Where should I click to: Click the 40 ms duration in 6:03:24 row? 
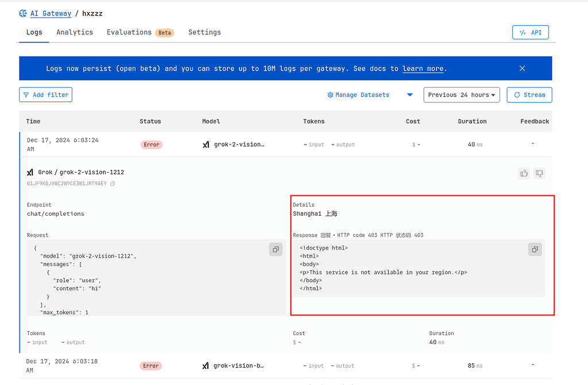(x=475, y=145)
